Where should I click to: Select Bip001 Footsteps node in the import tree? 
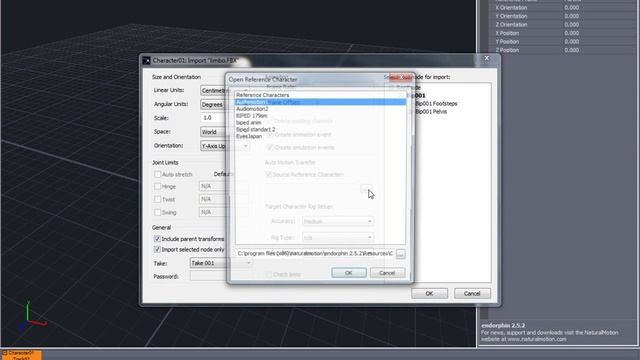tap(436, 104)
